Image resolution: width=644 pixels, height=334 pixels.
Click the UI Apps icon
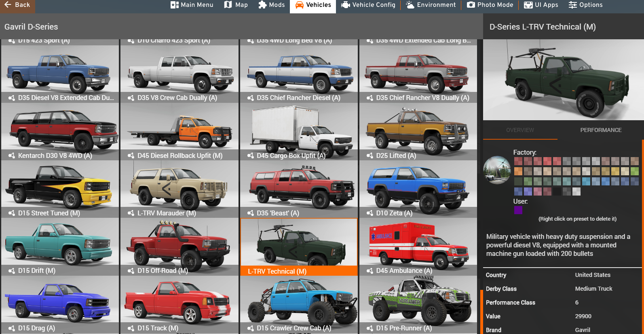coord(528,5)
